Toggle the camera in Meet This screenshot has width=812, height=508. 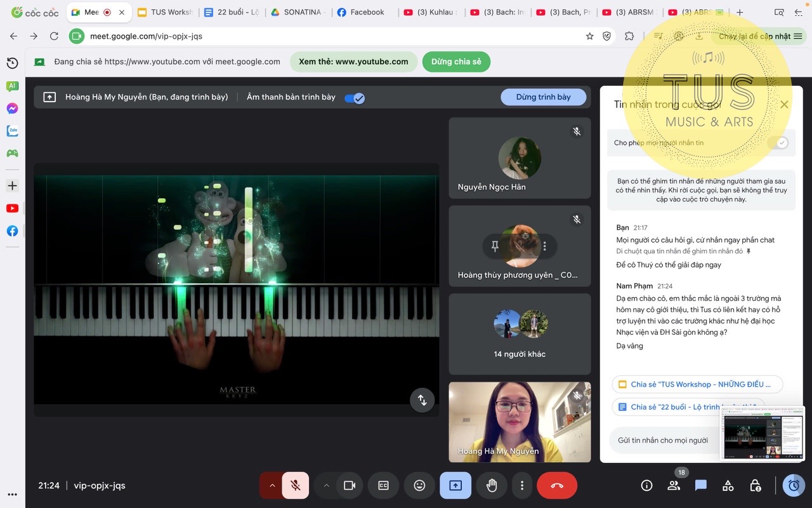[x=349, y=485]
